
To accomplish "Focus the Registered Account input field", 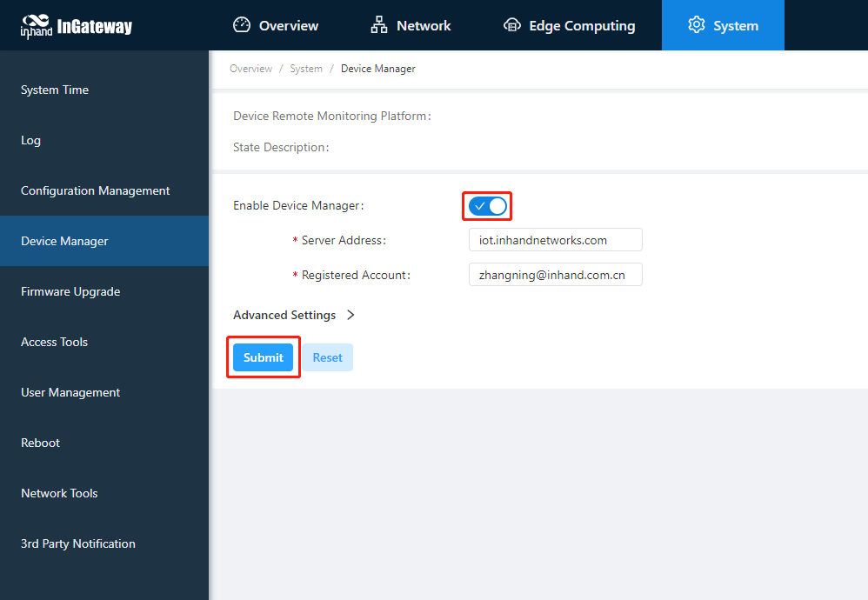I will (x=555, y=275).
